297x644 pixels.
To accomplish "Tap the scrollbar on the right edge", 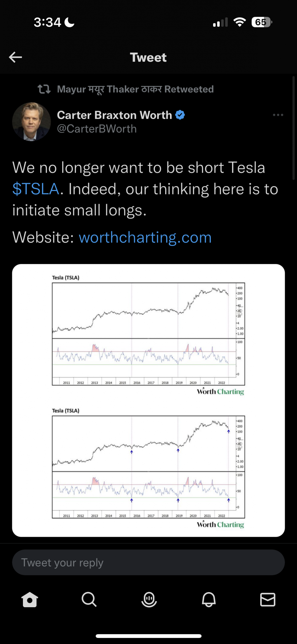I will click(294, 128).
